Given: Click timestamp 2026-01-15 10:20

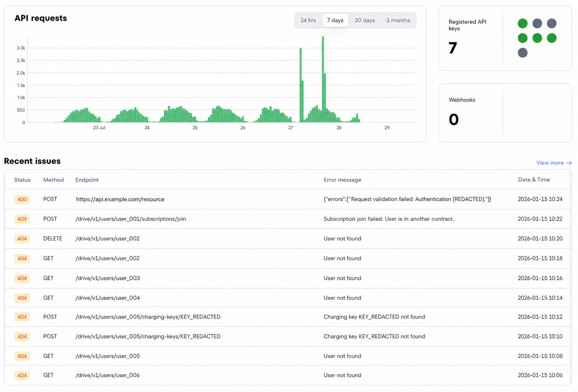Looking at the screenshot, I should click(x=540, y=239).
